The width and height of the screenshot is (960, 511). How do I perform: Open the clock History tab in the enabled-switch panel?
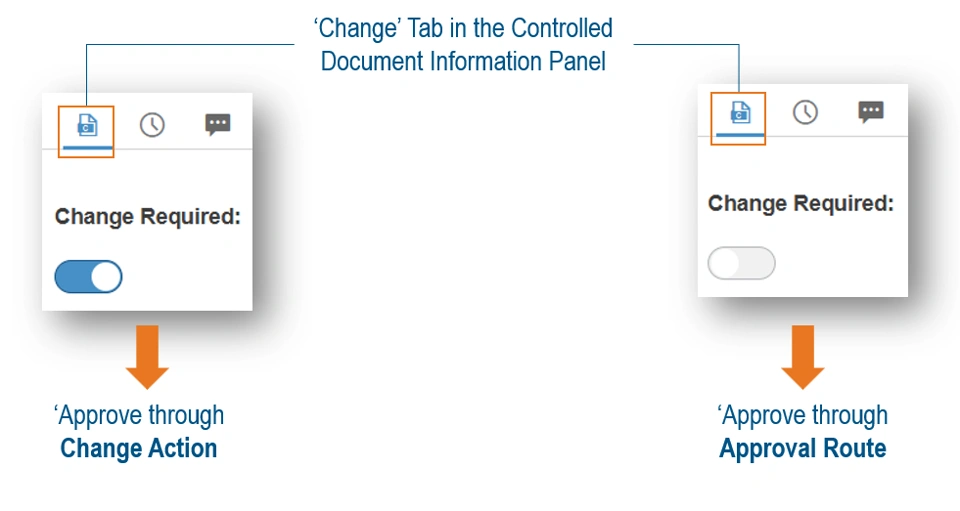(x=152, y=125)
